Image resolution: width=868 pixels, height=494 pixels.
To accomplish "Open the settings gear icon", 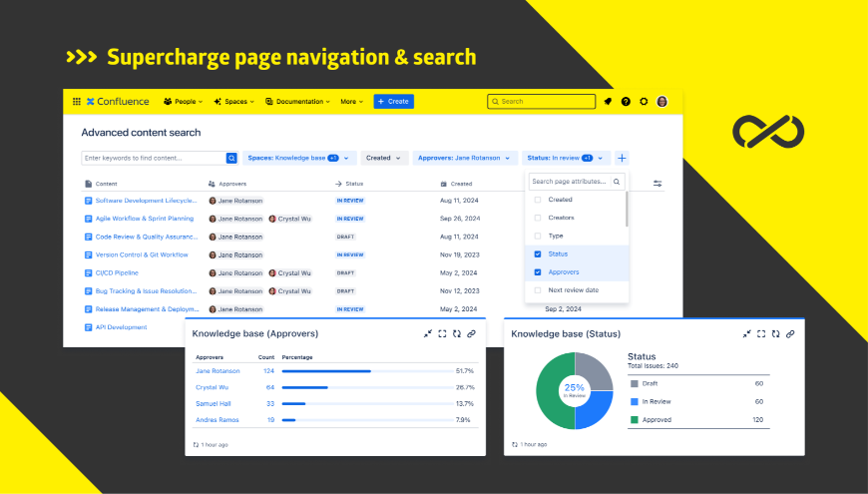I will [644, 102].
